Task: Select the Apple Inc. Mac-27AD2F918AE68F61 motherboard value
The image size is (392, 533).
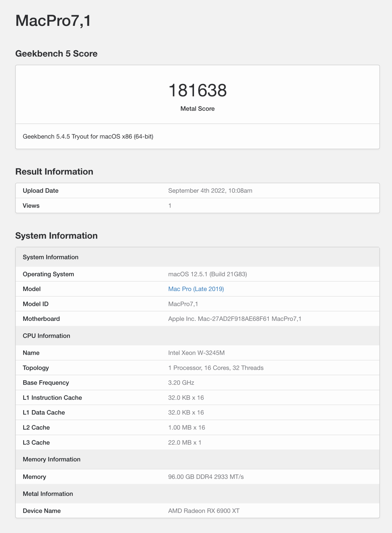Action: click(x=235, y=319)
